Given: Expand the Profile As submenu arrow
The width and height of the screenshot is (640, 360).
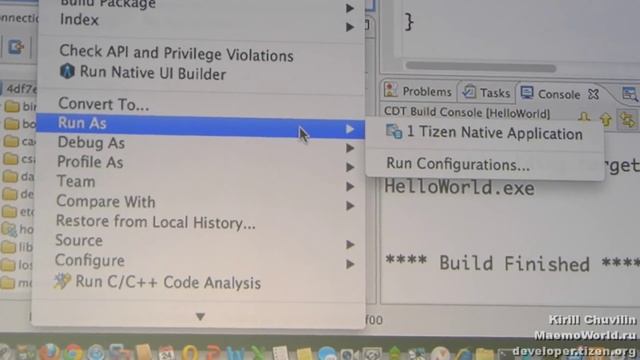Looking at the screenshot, I should point(350,167).
